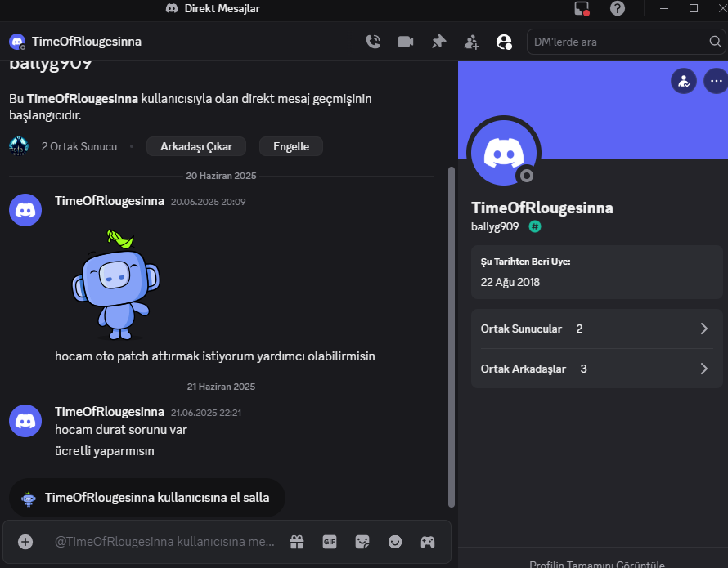
Task: Click the Engelle button
Action: (x=291, y=146)
